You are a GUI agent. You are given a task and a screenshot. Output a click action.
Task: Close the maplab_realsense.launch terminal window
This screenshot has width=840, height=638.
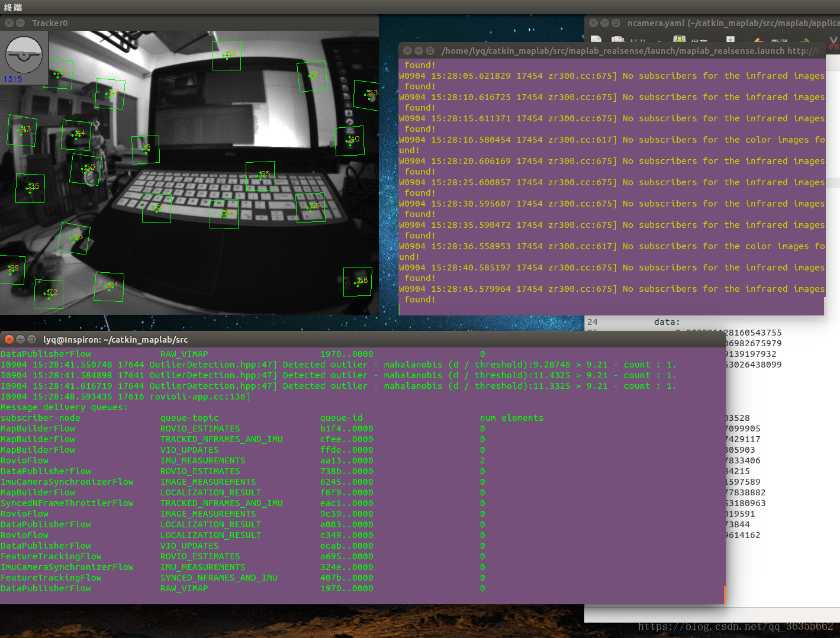click(408, 51)
